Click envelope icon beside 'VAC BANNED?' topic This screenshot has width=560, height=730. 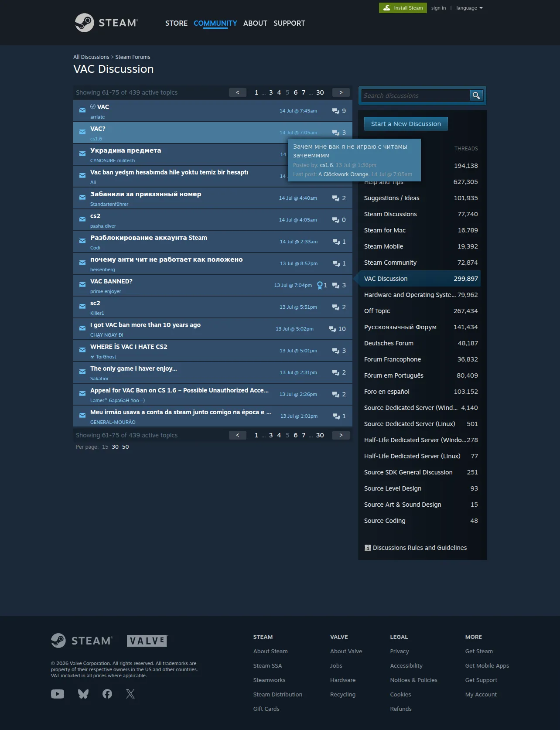click(x=82, y=284)
